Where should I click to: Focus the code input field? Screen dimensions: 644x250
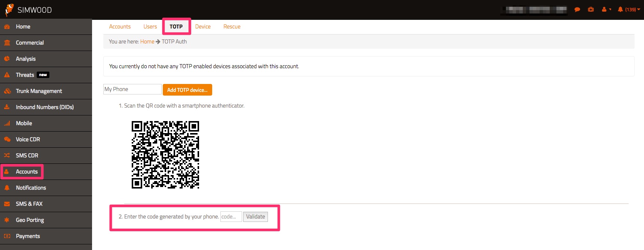tap(231, 217)
